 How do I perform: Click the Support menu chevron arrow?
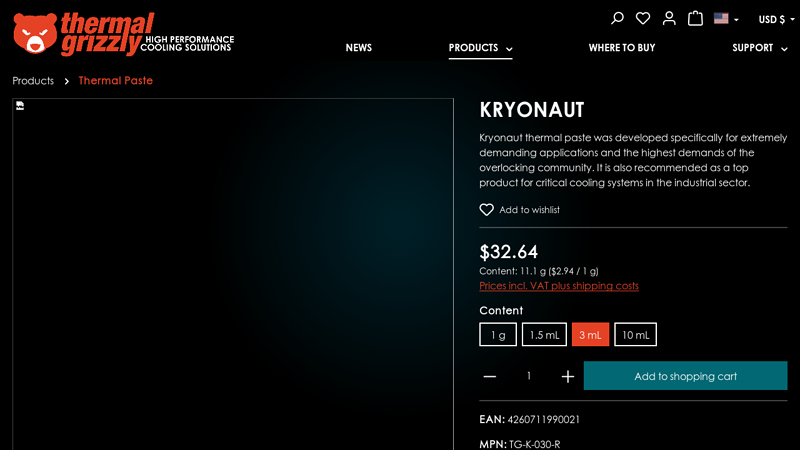click(784, 49)
